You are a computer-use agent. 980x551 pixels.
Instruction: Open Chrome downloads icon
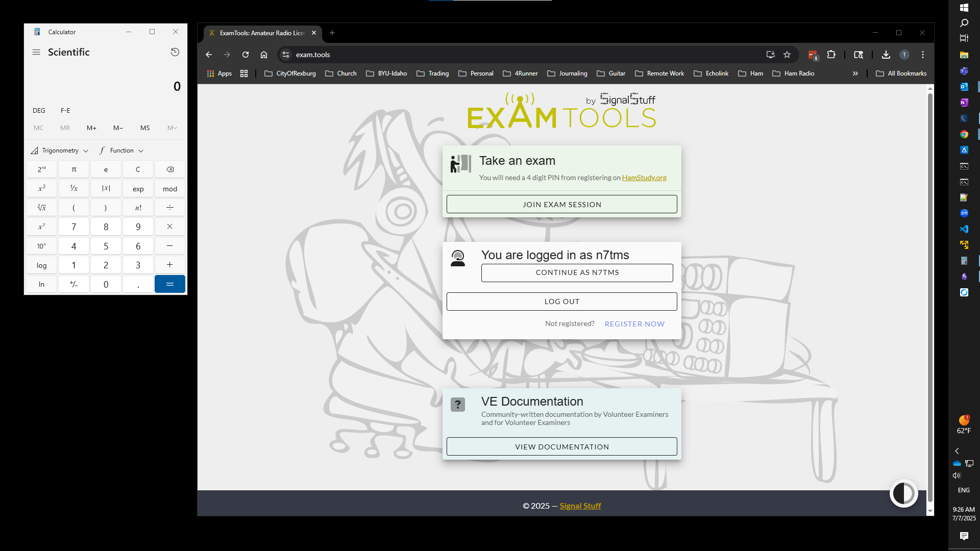pyautogui.click(x=886, y=55)
